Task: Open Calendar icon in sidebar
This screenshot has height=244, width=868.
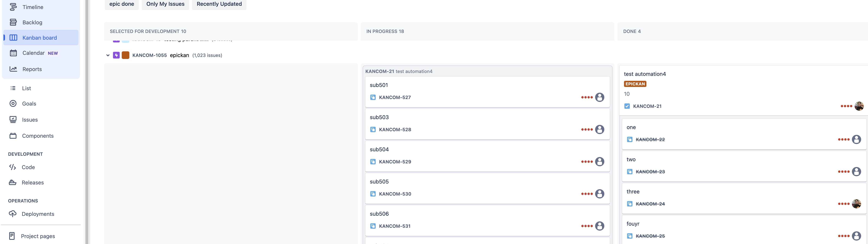Action: tap(13, 53)
